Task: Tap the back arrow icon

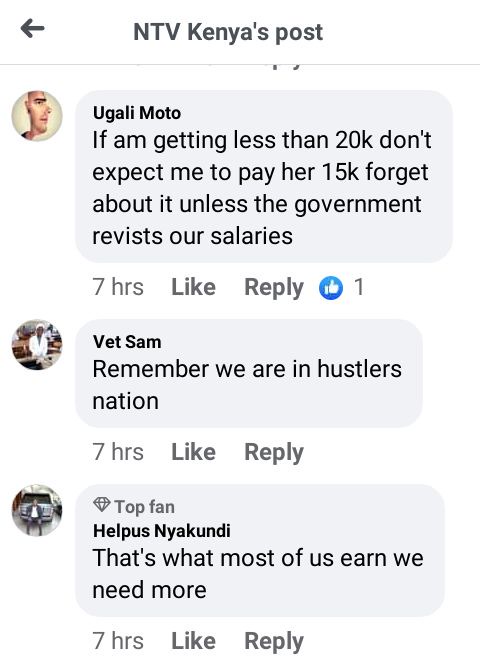Action: pyautogui.click(x=32, y=29)
